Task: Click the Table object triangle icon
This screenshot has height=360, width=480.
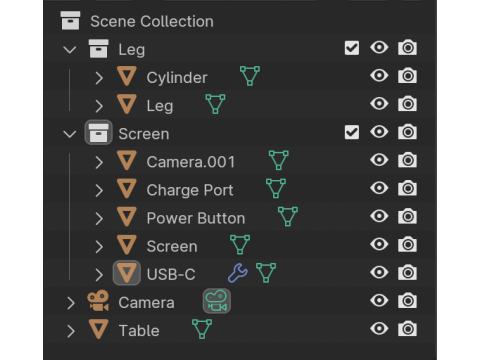Action: point(99,329)
